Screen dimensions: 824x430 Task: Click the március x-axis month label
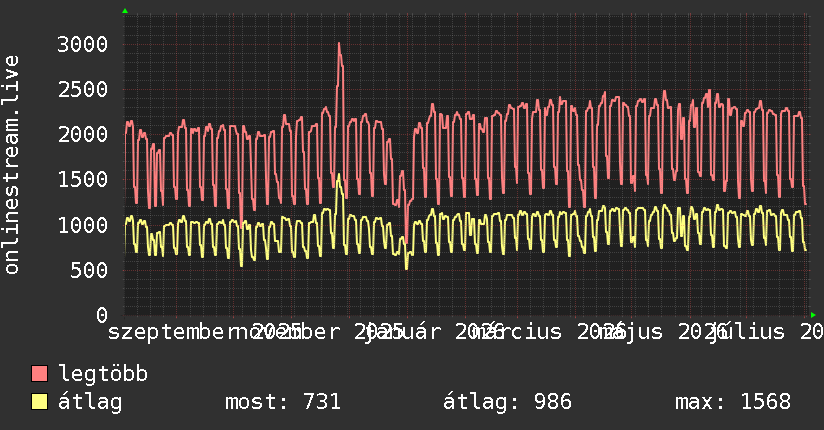pyautogui.click(x=517, y=332)
